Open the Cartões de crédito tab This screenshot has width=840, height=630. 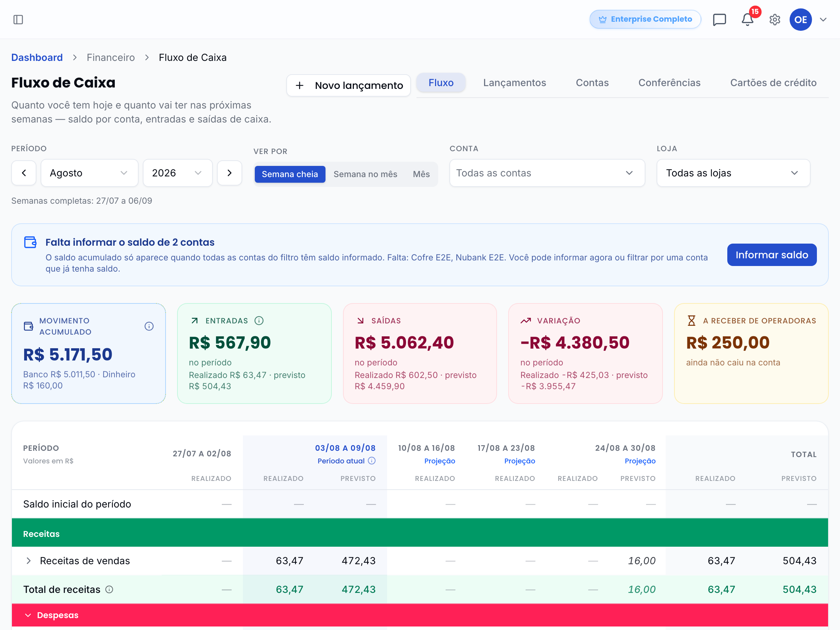[x=773, y=83]
